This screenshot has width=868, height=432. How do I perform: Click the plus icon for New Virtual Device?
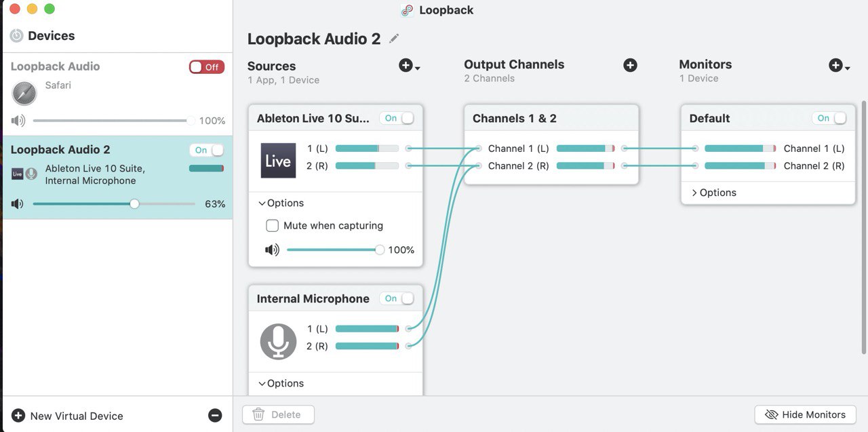18,416
